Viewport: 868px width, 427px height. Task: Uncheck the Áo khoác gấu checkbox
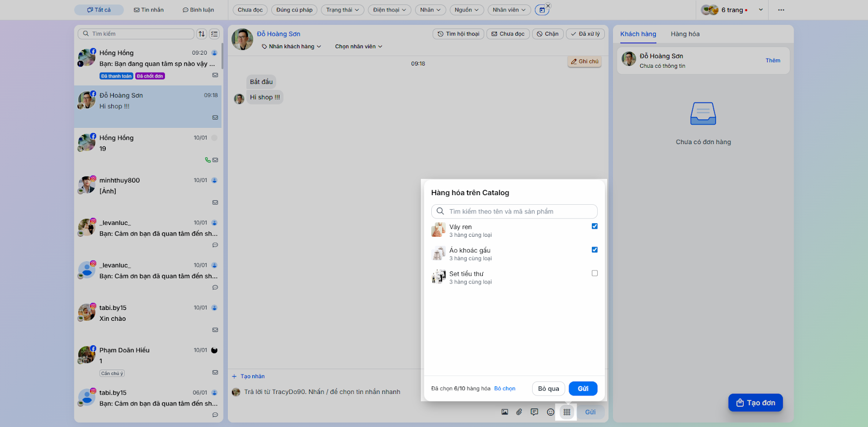595,250
